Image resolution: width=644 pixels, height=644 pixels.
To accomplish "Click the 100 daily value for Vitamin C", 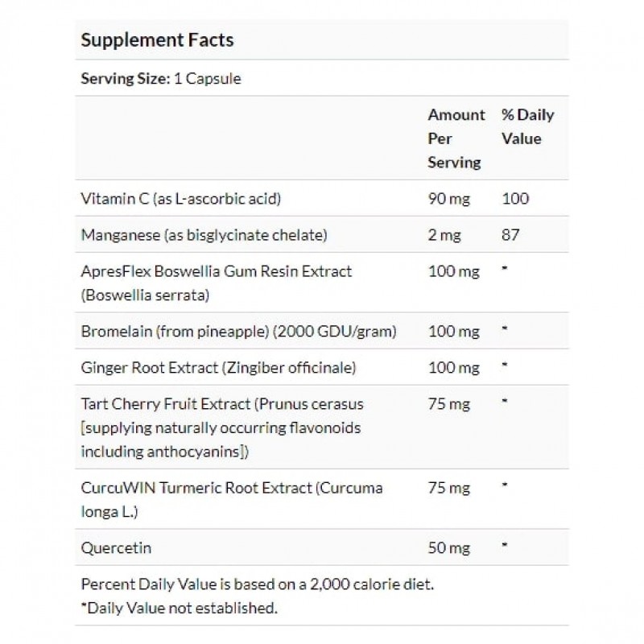I will pyautogui.click(x=515, y=198).
